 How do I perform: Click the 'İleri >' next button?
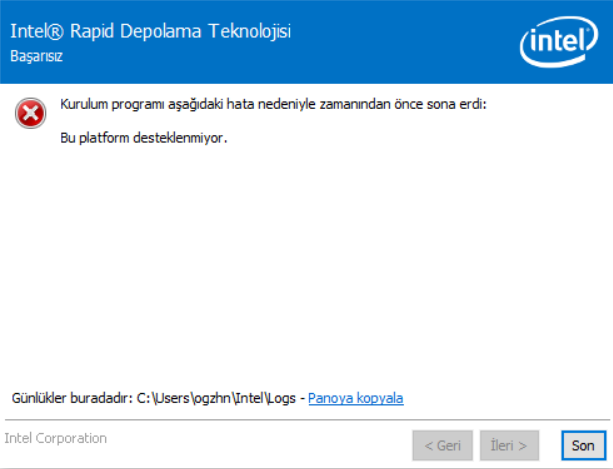(509, 445)
